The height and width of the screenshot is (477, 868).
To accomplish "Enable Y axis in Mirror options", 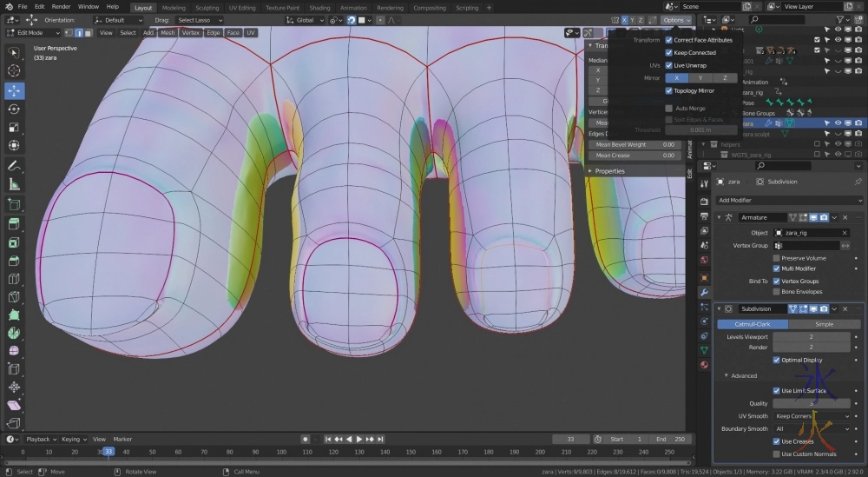I will point(700,78).
